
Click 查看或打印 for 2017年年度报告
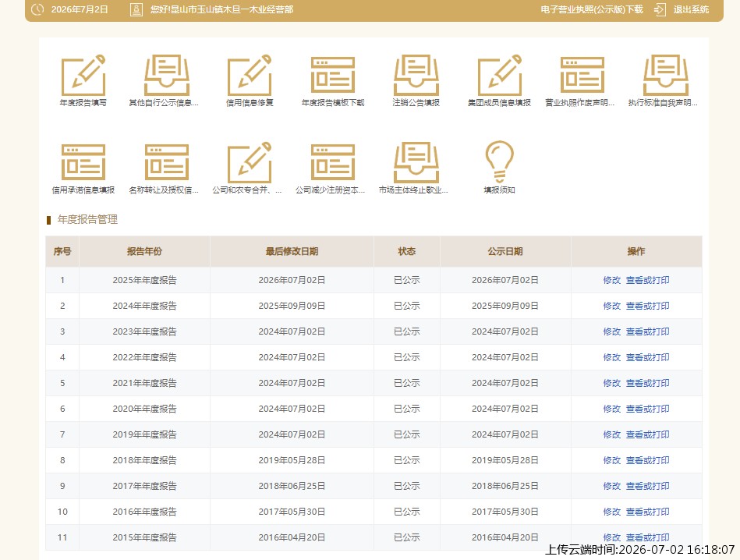click(x=647, y=486)
